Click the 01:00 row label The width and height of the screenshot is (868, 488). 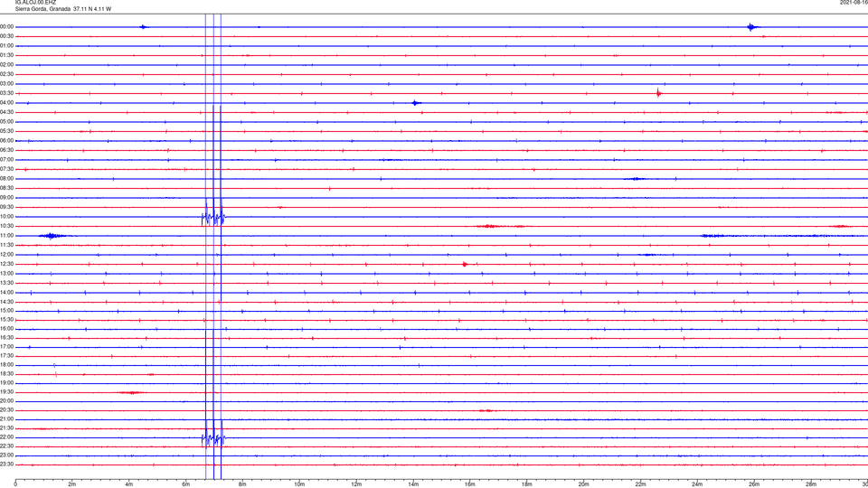[x=6, y=46]
